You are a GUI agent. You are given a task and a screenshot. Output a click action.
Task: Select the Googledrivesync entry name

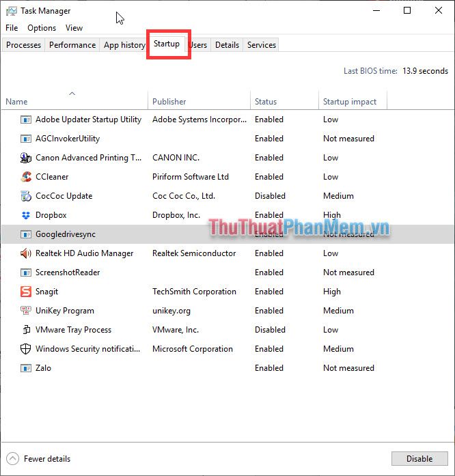click(x=66, y=234)
